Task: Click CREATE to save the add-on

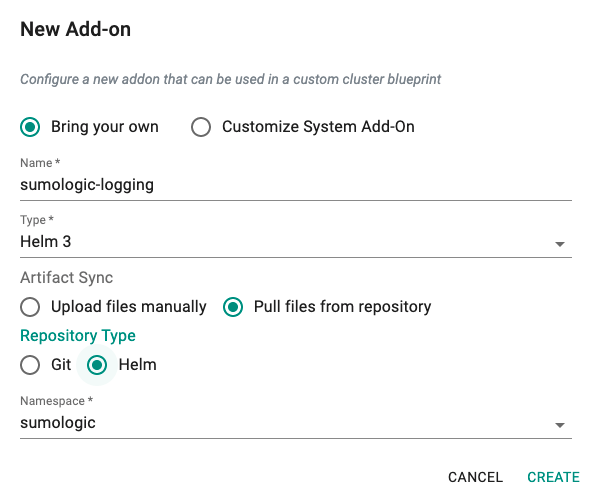Action: (553, 477)
